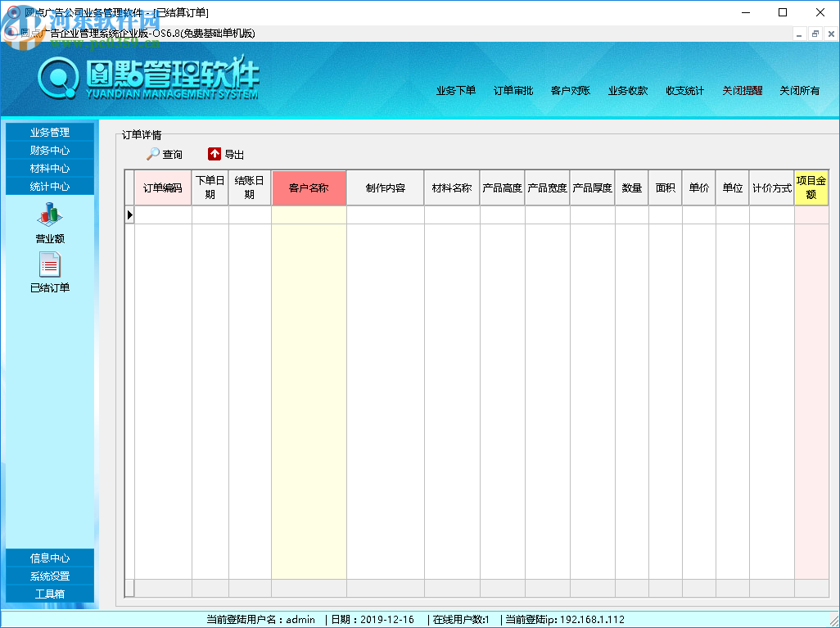Select the 订单审批 menu item
This screenshot has height=628, width=840.
point(513,91)
